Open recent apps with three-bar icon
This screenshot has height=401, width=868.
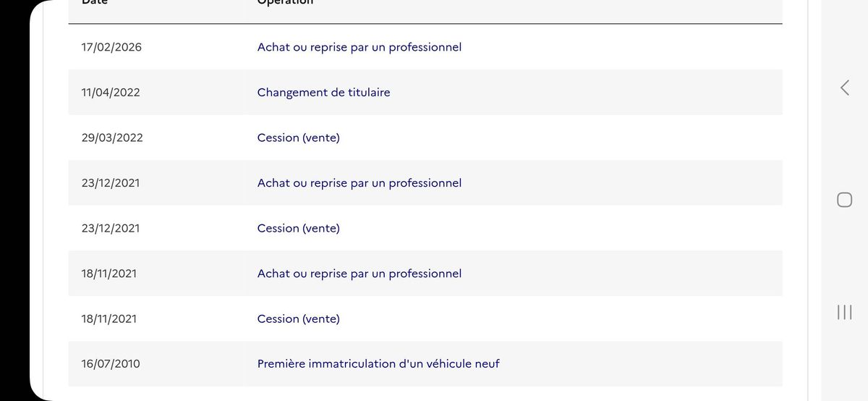(x=844, y=312)
